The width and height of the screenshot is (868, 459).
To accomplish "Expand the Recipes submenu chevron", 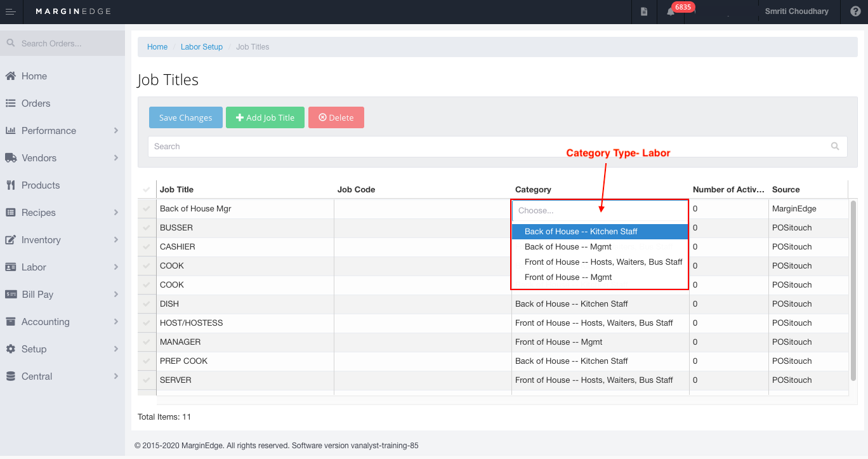I will 116,212.
